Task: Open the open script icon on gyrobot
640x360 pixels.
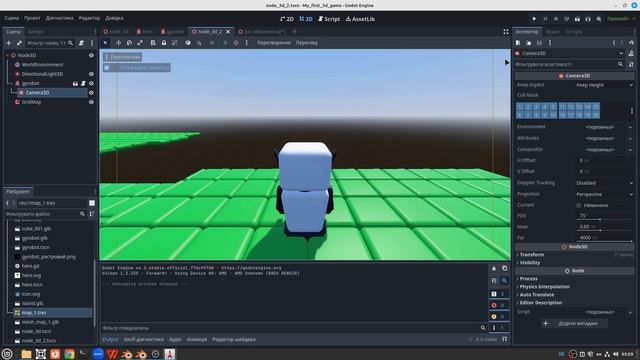Action: [x=83, y=83]
